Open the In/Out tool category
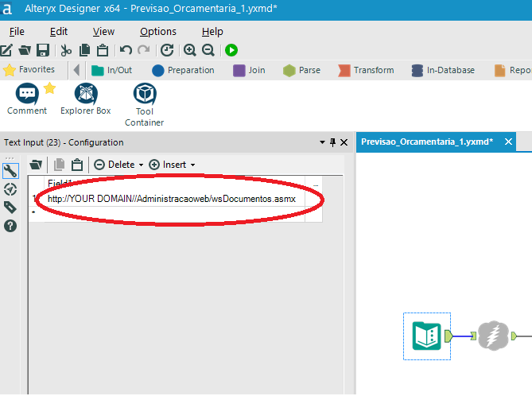532x396 pixels. click(x=112, y=70)
